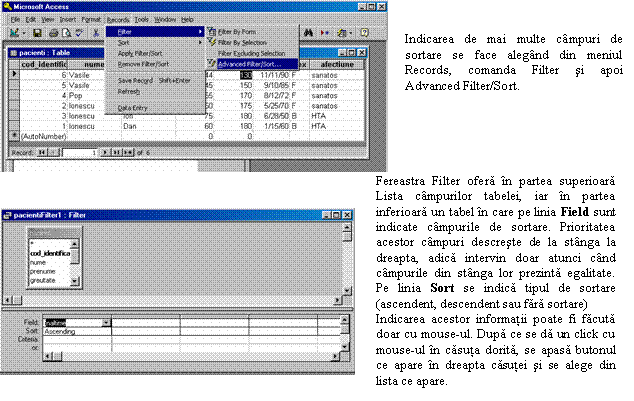Click Remove Filter/Sort in Records menu
Image resolution: width=634 pixels, height=401 pixels.
(143, 64)
